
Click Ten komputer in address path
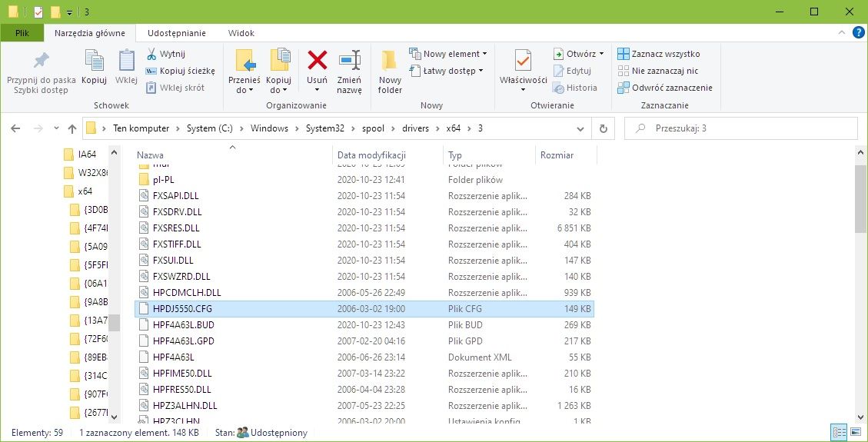coord(141,128)
